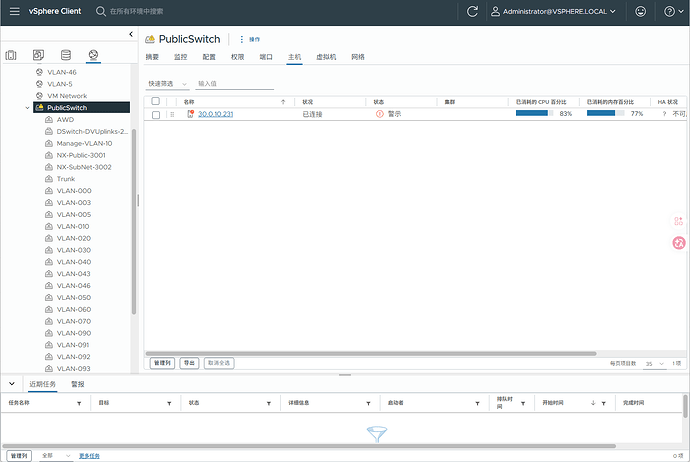Viewport: 690px width, 462px height.
Task: Open the Administrator@VSPHERE.LOCAL user menu
Action: click(x=553, y=11)
